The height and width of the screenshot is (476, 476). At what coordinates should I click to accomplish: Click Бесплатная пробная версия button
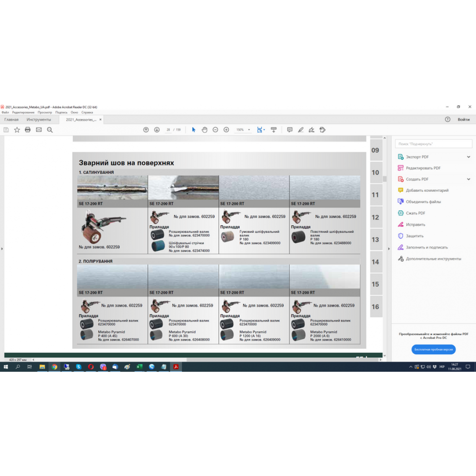[433, 349]
